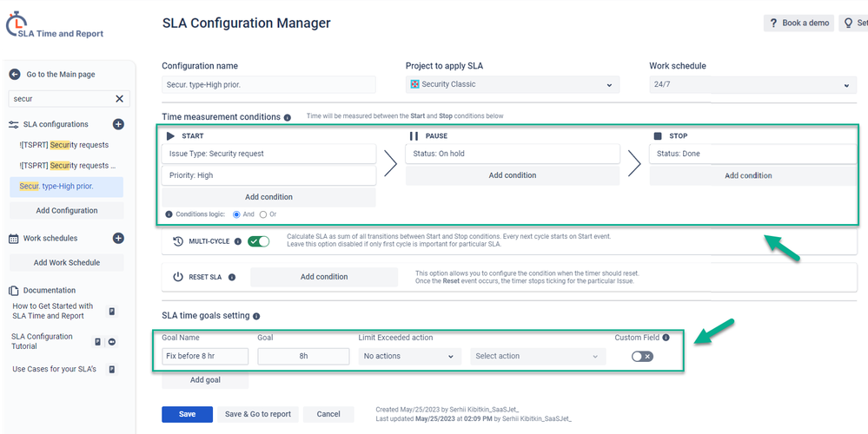Click the Configuration name input field
This screenshot has height=434, width=868.
click(x=268, y=84)
